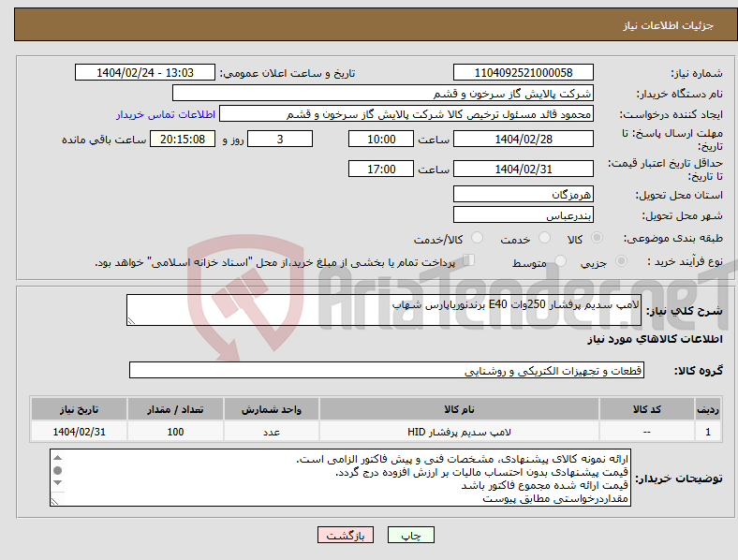Click the remaining days field showing 3

[280, 139]
